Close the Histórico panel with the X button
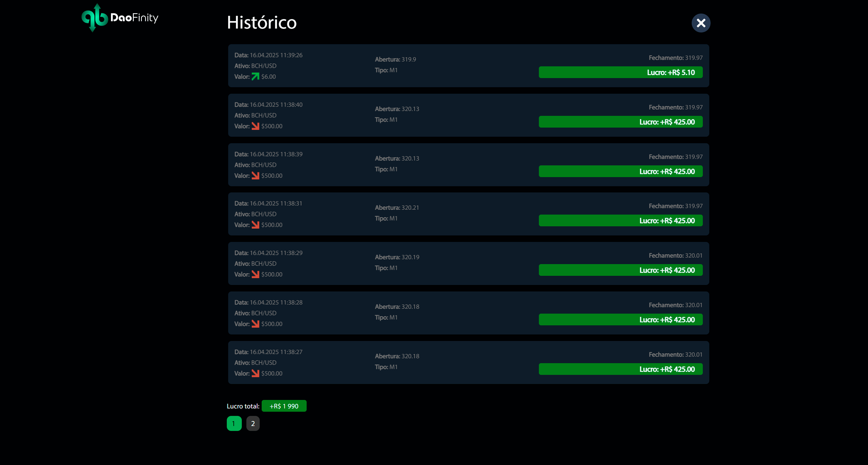 tap(701, 23)
